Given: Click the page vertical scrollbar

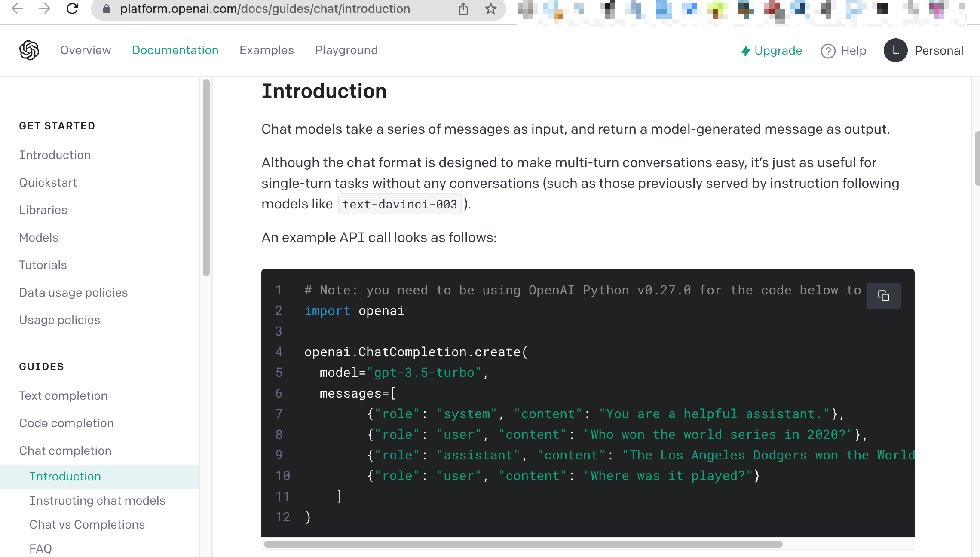Looking at the screenshot, I should tap(977, 158).
